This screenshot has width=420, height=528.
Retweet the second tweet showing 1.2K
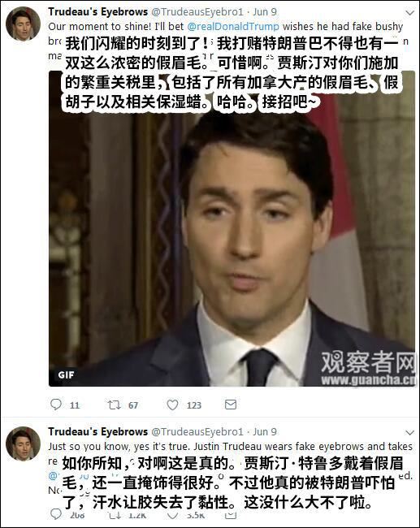tap(115, 515)
